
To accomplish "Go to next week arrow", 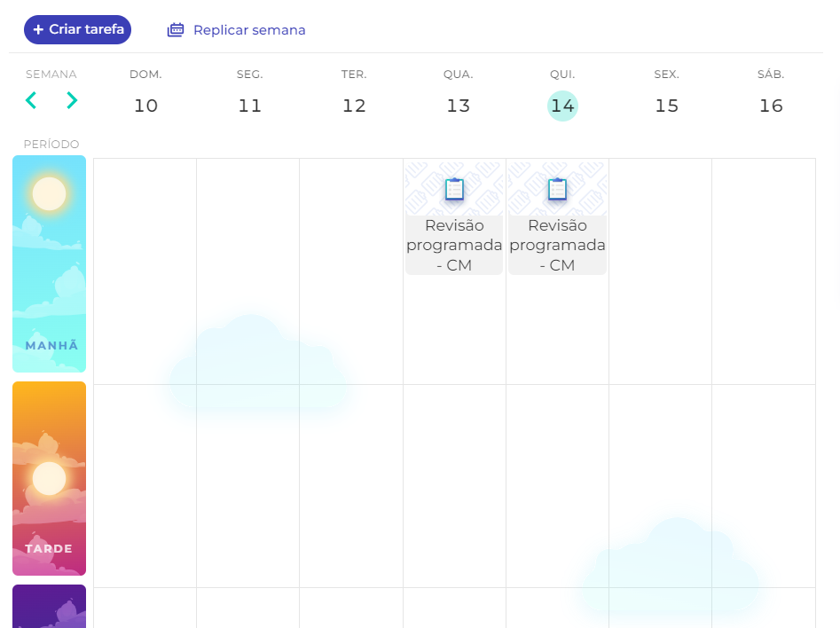I will pyautogui.click(x=72, y=100).
